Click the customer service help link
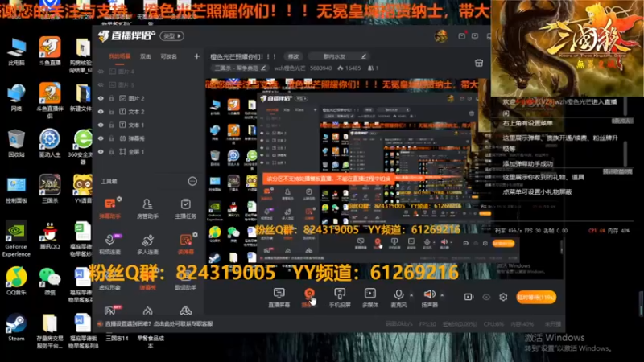 pos(159,324)
